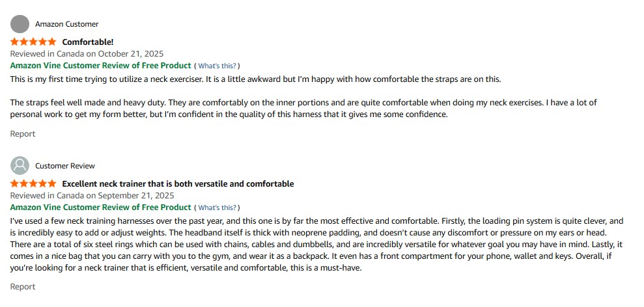
Task: Report the "Comfortable!" review
Action: pos(23,134)
